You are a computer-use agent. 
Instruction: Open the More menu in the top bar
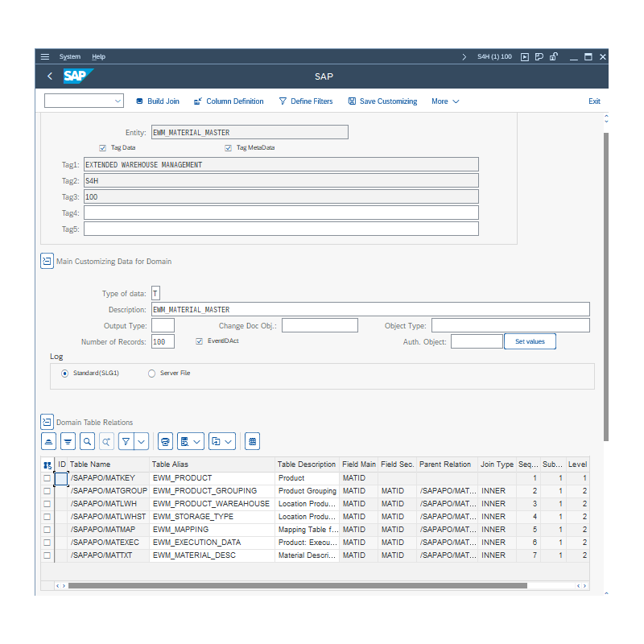(x=444, y=101)
